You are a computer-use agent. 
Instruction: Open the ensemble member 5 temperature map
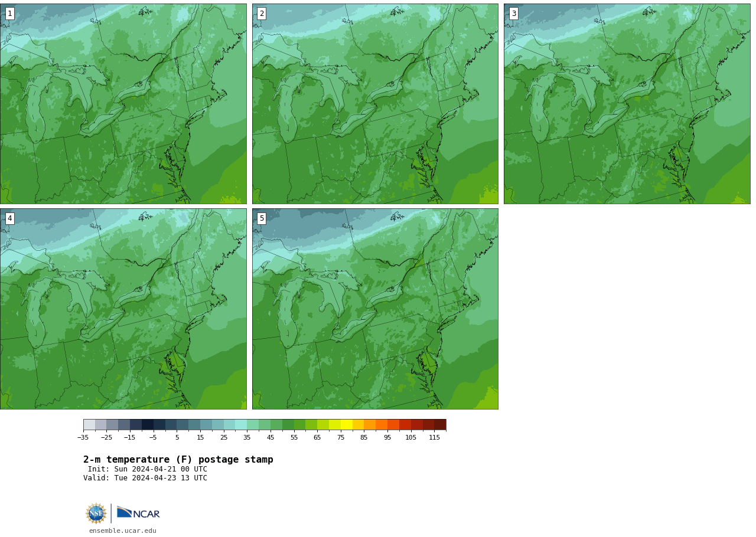coord(375,309)
